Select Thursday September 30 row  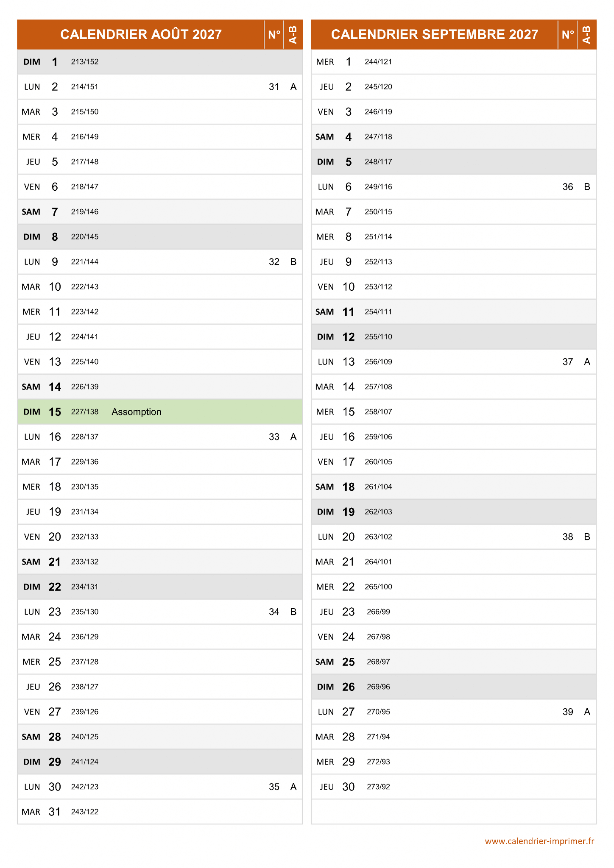[x=453, y=787]
